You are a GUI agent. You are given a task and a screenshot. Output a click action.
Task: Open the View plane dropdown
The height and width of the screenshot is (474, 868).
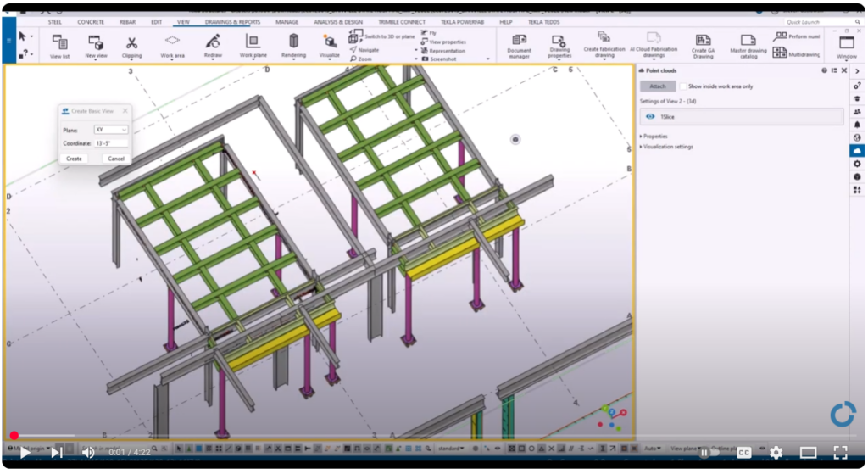[x=686, y=448]
